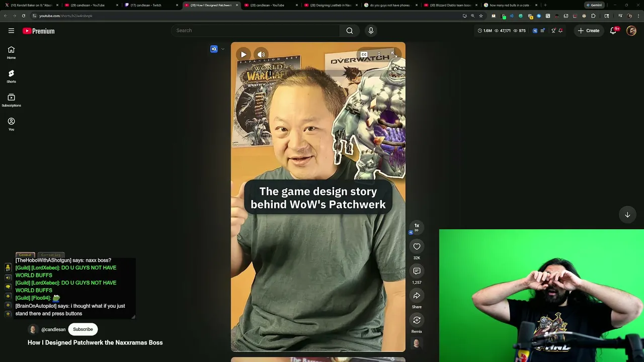Viewport: 644px width, 362px height.
Task: Open candlesan's channel avatar
Action: click(x=33, y=329)
